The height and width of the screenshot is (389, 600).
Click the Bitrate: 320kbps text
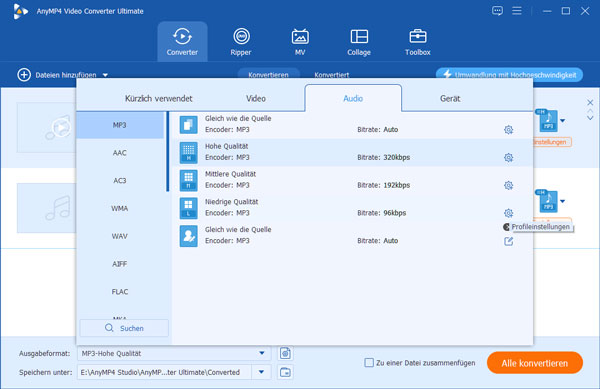[x=383, y=157]
